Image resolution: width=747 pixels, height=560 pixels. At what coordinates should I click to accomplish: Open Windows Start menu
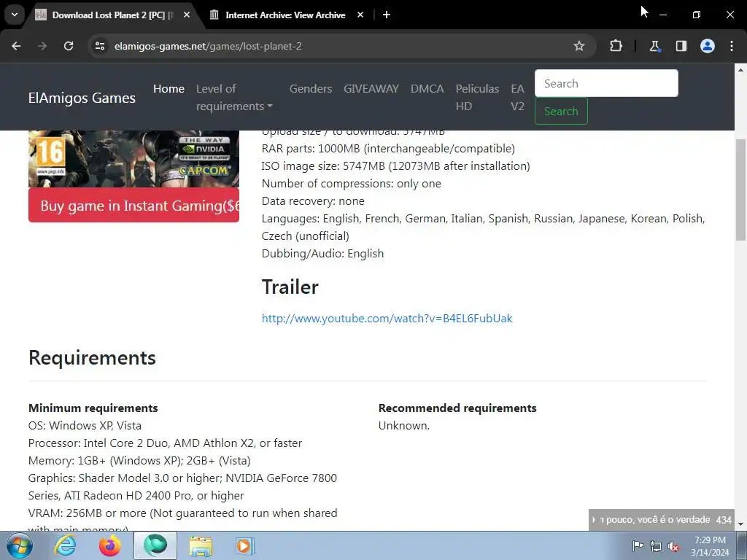[20, 546]
